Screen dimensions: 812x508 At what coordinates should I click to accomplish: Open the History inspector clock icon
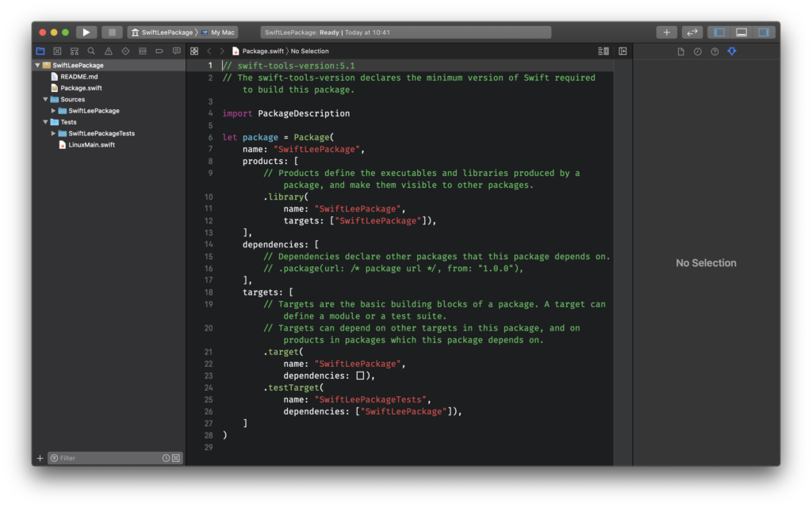pyautogui.click(x=698, y=52)
